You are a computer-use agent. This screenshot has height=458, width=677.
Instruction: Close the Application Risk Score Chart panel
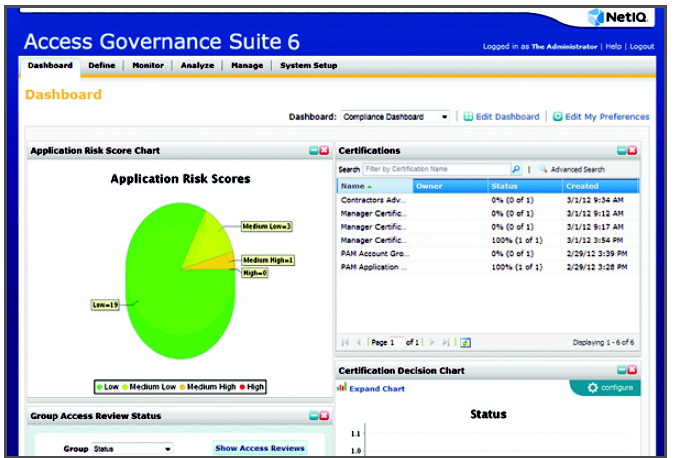click(324, 150)
